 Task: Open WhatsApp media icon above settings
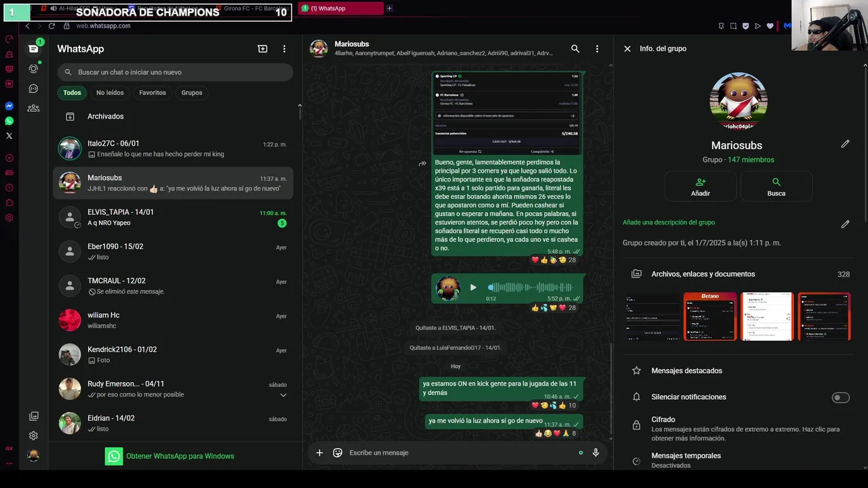coord(33,416)
